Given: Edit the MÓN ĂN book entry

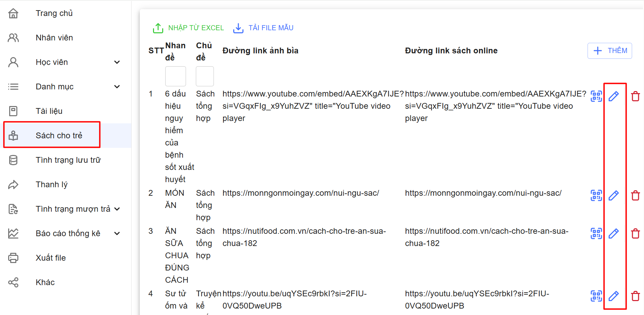Looking at the screenshot, I should pos(613,195).
